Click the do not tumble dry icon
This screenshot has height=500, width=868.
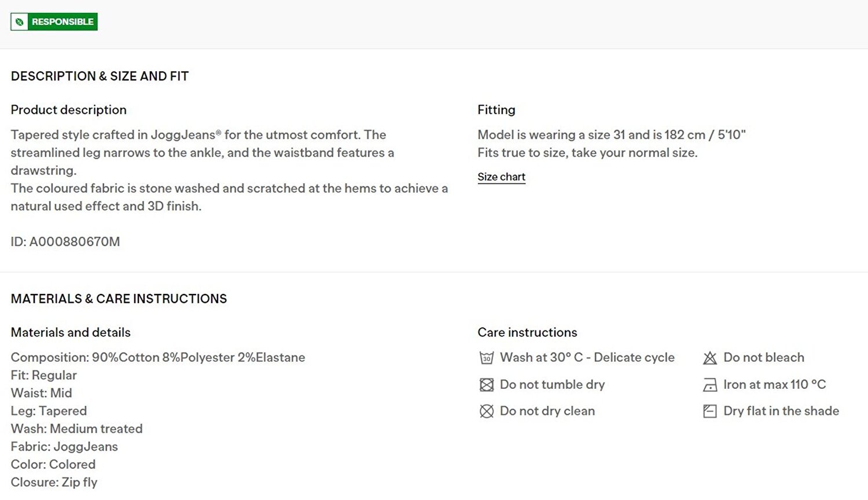(487, 385)
